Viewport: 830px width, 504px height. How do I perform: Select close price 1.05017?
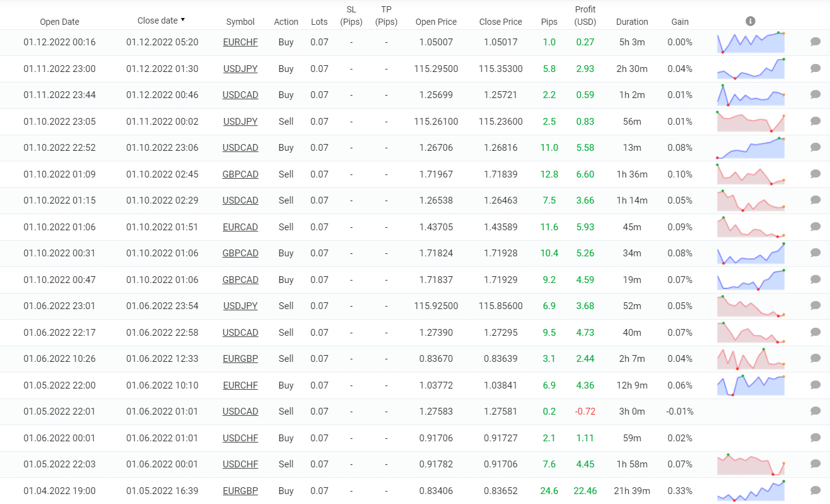pos(500,42)
